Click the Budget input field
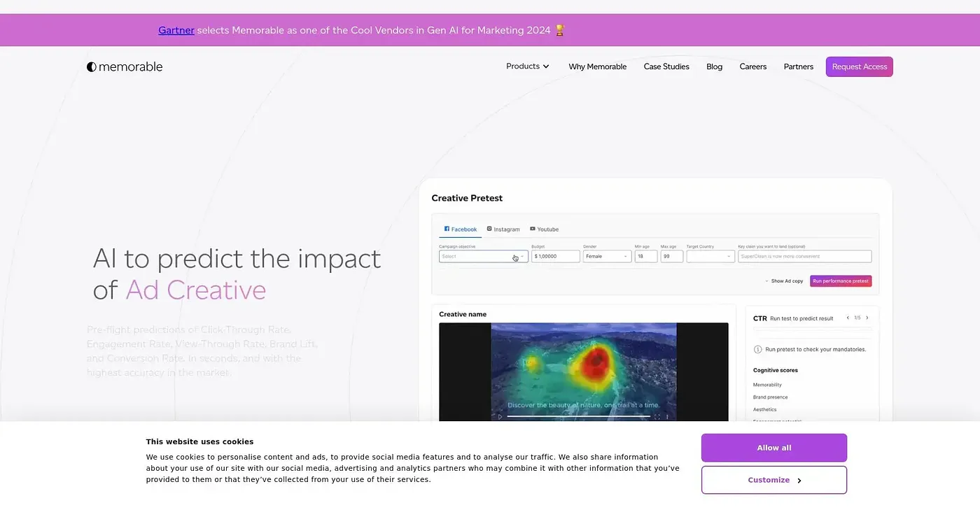 556,257
